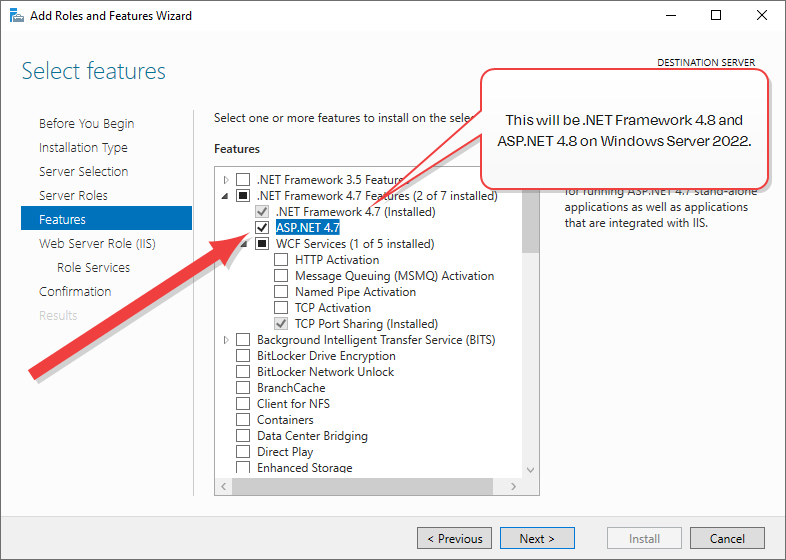Image resolution: width=786 pixels, height=560 pixels.
Task: Toggle the WCF Services checkbox
Action: 262,244
